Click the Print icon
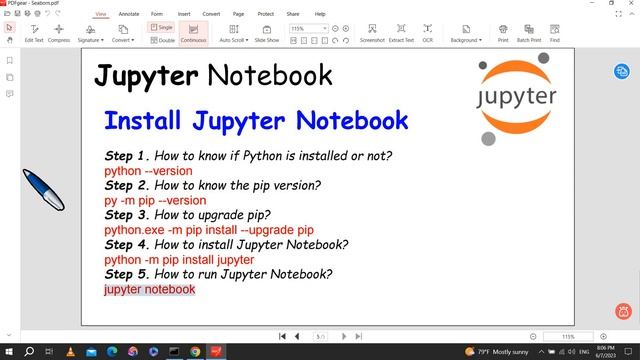 coord(503,33)
